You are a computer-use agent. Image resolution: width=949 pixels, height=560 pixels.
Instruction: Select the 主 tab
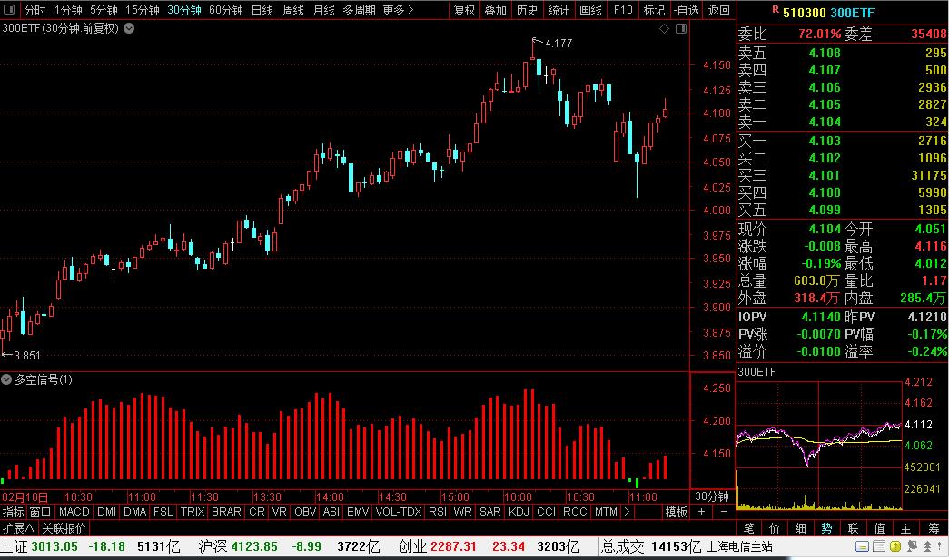coord(905,528)
